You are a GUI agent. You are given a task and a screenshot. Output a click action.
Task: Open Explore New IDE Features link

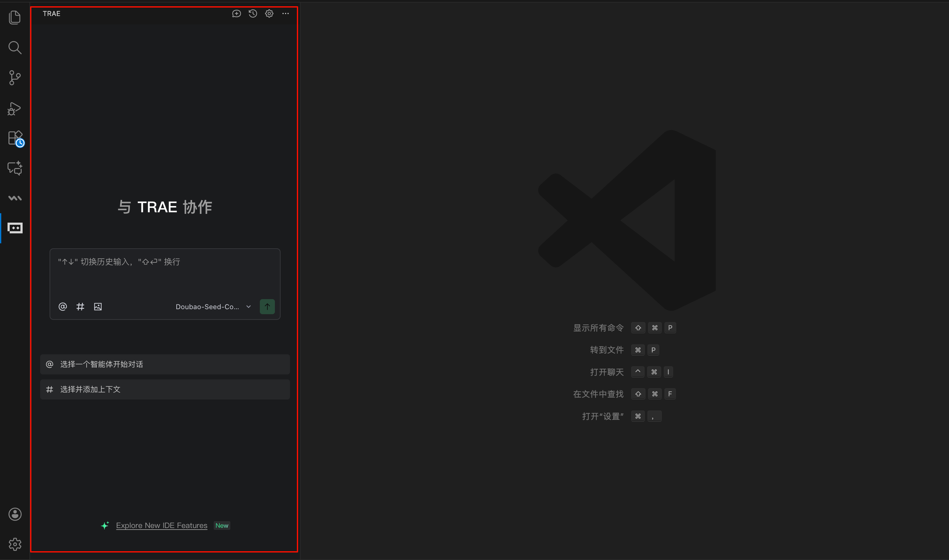point(162,525)
